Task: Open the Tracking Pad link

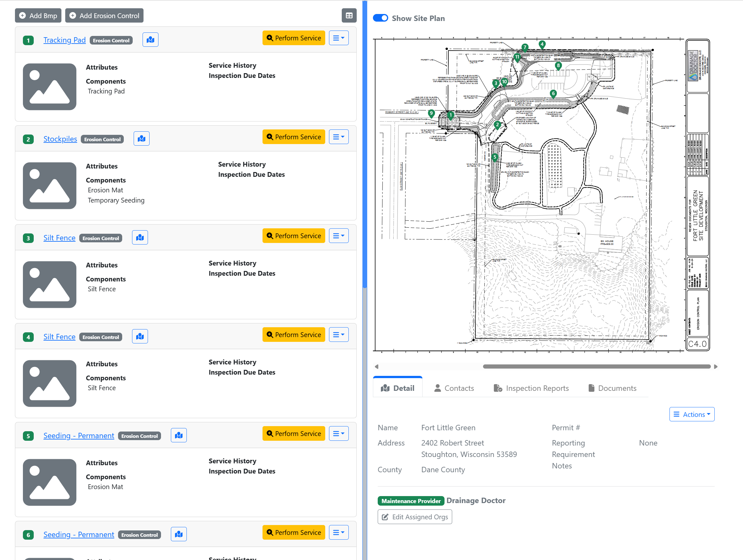Action: click(65, 40)
